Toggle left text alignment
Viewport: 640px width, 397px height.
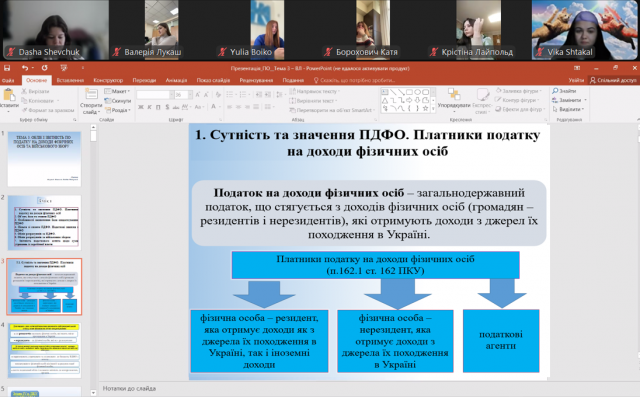tap(229, 107)
